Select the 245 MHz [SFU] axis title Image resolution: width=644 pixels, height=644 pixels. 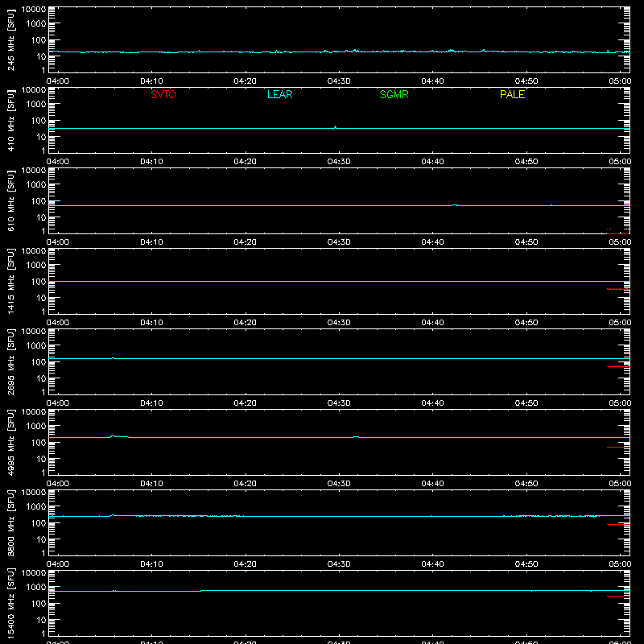(x=10, y=39)
